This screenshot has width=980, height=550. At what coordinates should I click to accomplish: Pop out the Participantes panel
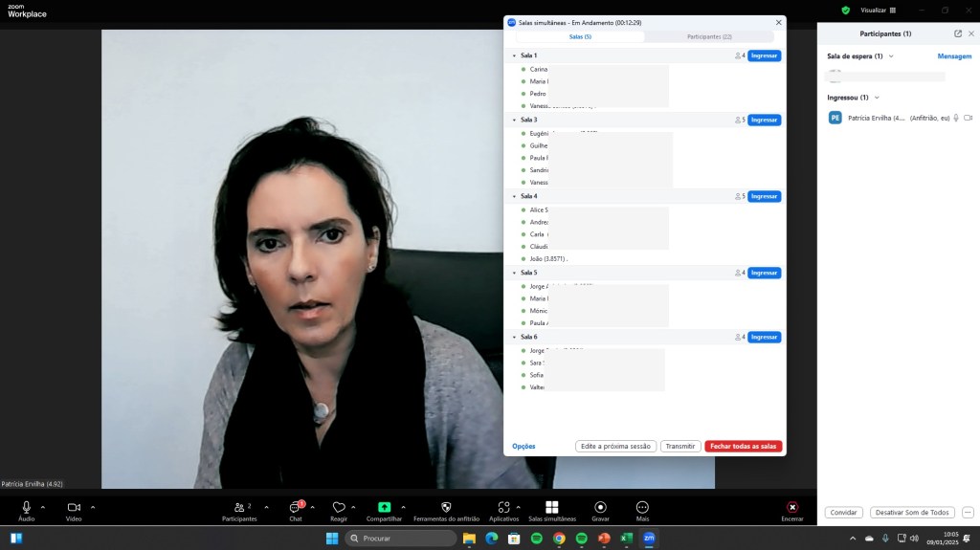958,33
